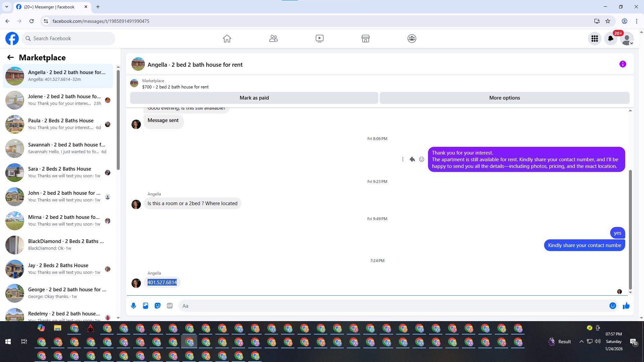Open emoji picker in message box
The image size is (644, 362).
pyautogui.click(x=612, y=306)
